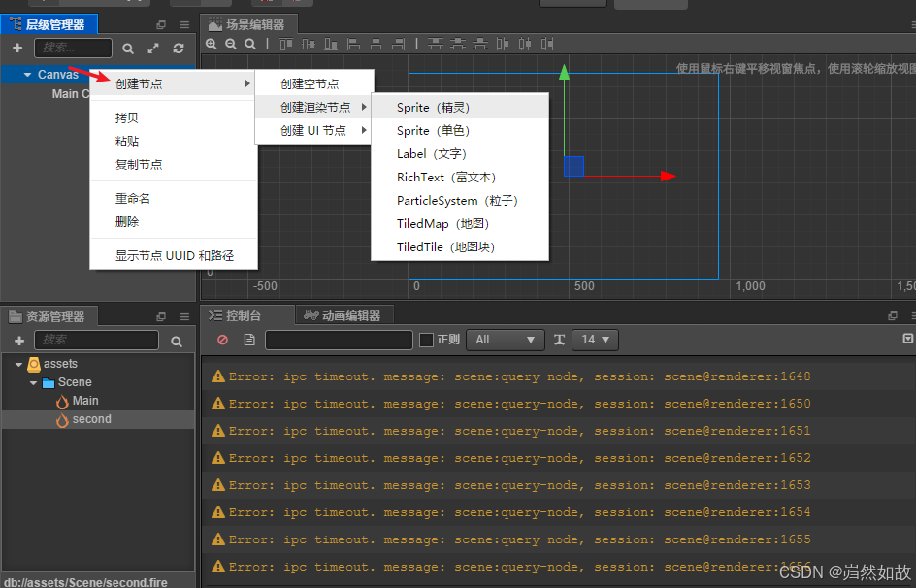Choose ParticleSystem (粒子) node
Screen dimensions: 916x588
click(460, 201)
